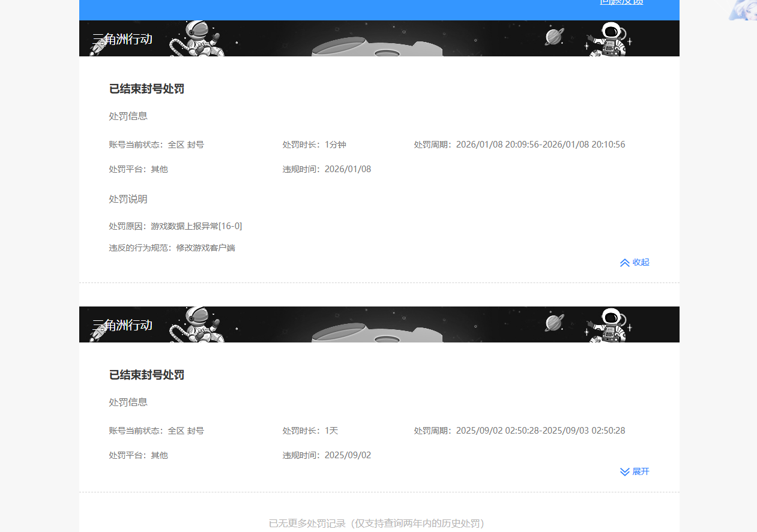Click the double-down chevron expand icon
Screen dimensions: 757x532
624,471
